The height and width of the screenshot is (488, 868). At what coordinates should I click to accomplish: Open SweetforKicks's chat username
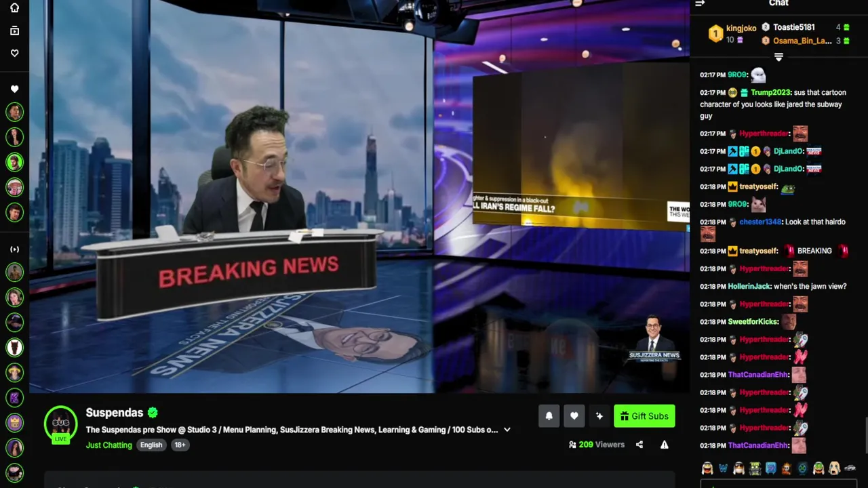click(x=753, y=321)
